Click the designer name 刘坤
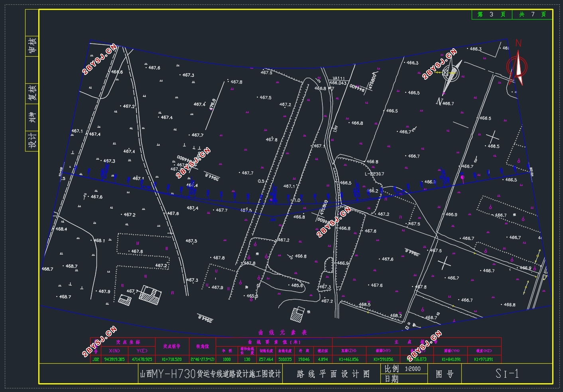 [32, 117]
